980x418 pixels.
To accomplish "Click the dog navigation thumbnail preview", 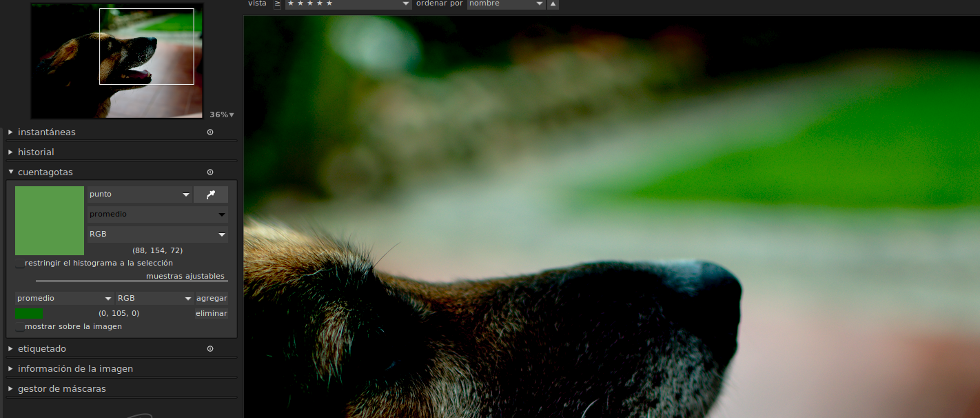I will pyautogui.click(x=117, y=61).
